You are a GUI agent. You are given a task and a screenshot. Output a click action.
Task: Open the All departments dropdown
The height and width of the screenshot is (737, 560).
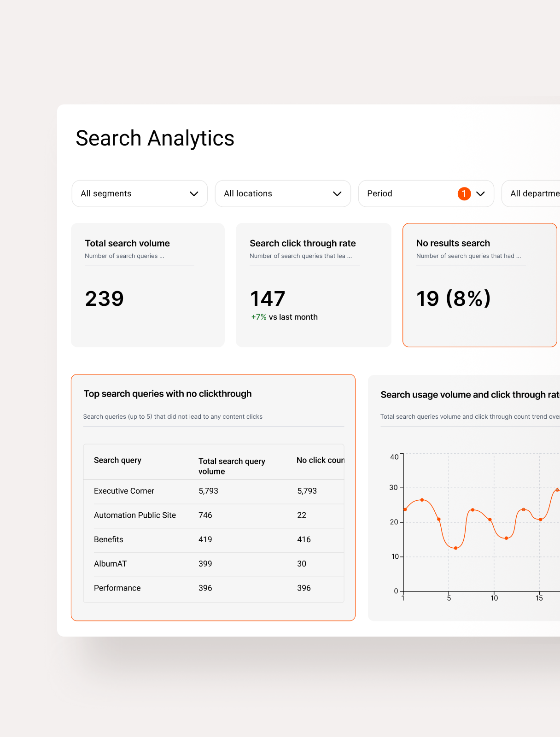[531, 193]
